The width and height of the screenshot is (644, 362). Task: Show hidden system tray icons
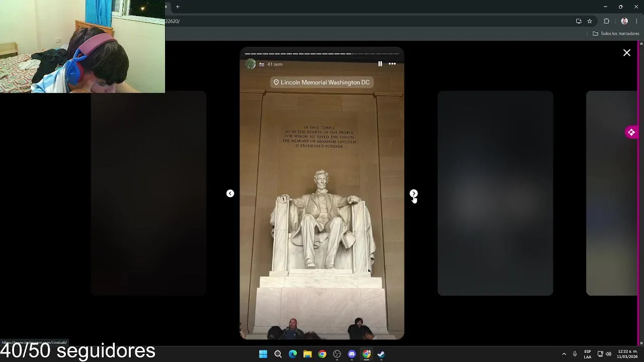pos(564,354)
